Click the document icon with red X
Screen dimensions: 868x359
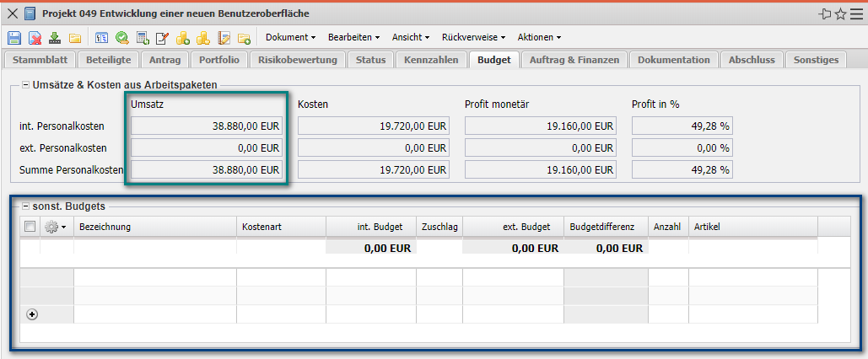[35, 38]
